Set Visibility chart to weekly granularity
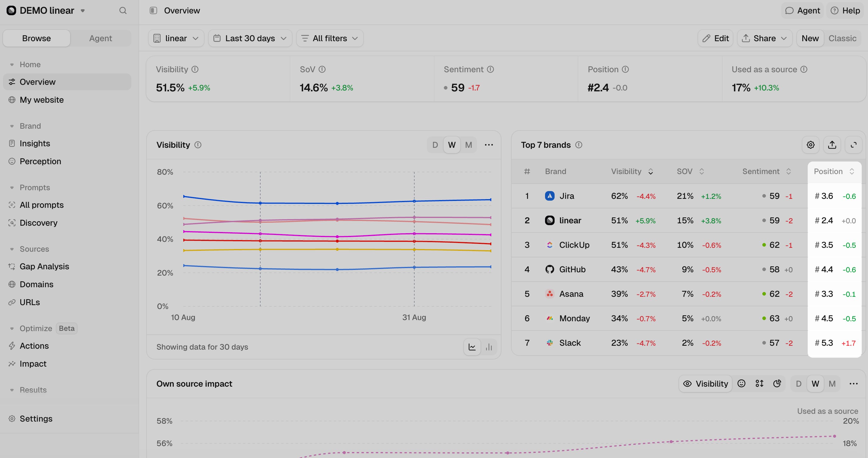868x458 pixels. [x=452, y=145]
